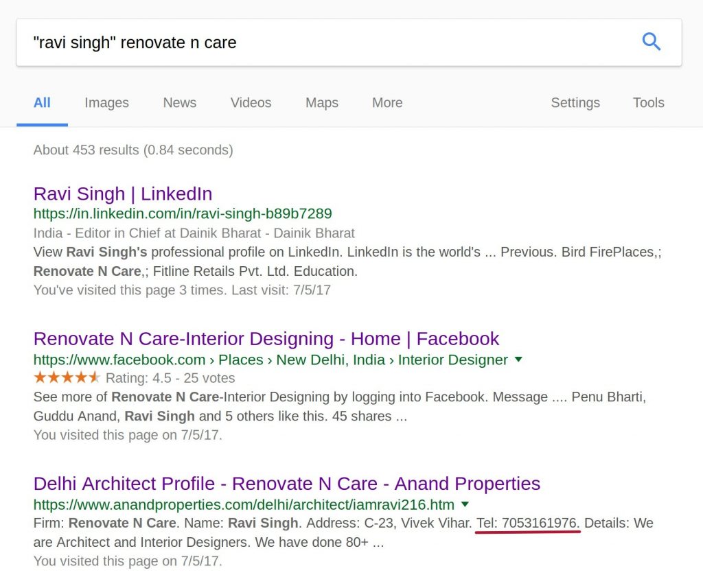
Task: Switch to the News tab
Action: (x=179, y=103)
